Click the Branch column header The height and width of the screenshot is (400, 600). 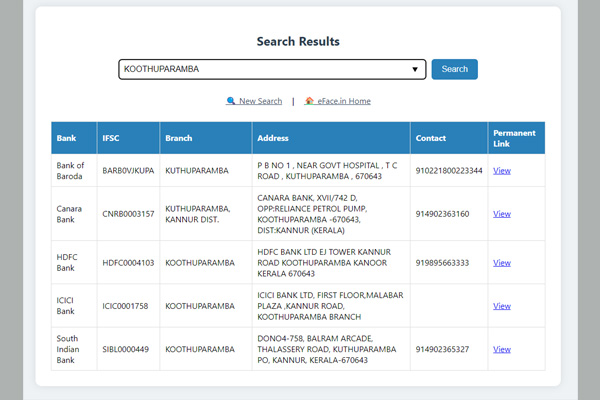point(206,138)
